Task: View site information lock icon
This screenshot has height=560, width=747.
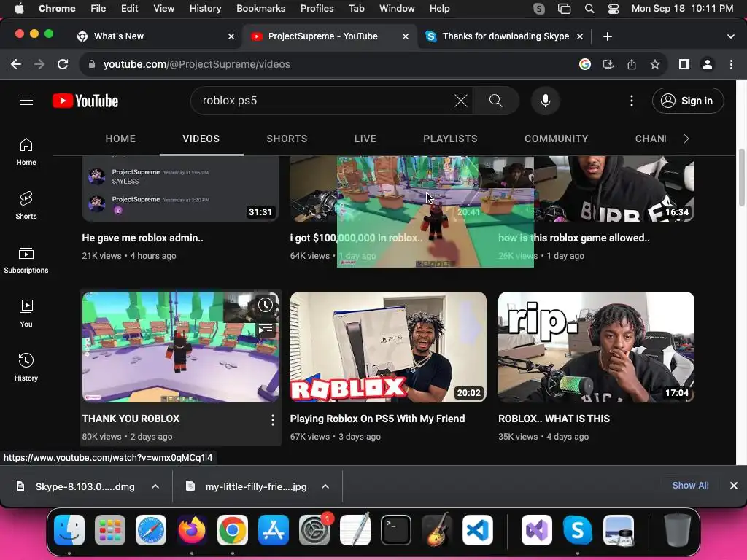Action: click(92, 64)
